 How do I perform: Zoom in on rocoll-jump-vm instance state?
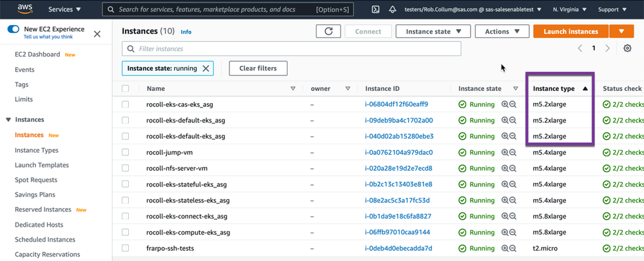coord(505,153)
